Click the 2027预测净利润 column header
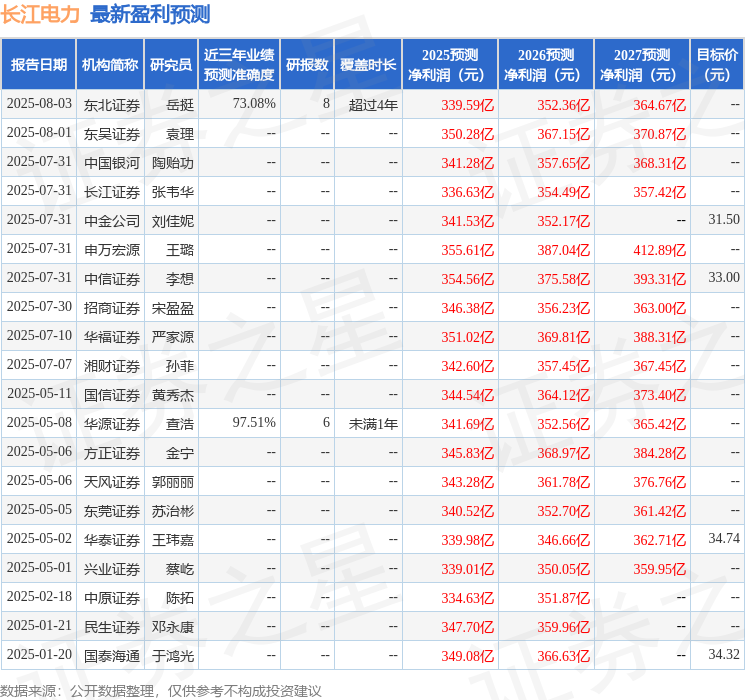745x700 pixels. click(642, 65)
